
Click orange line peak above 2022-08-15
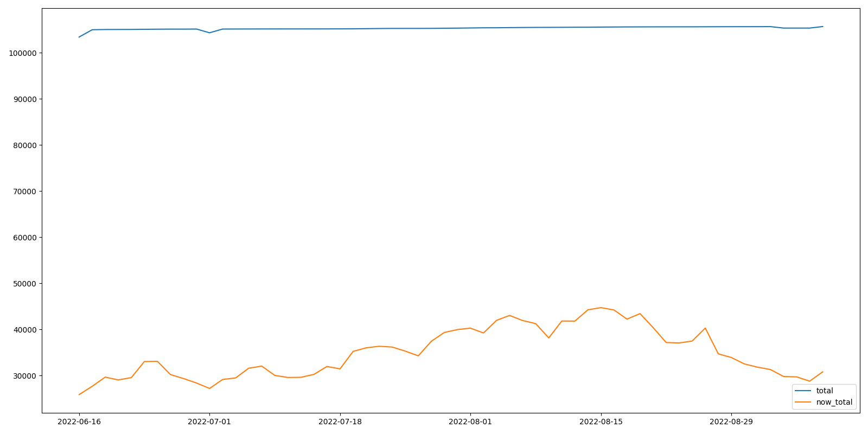coord(601,308)
